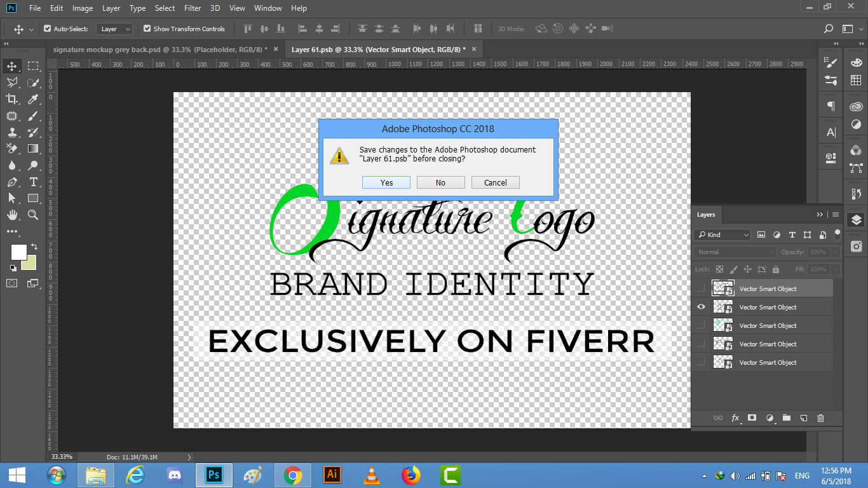Screen dimensions: 868x488
Task: Open the File menu
Action: [35, 8]
